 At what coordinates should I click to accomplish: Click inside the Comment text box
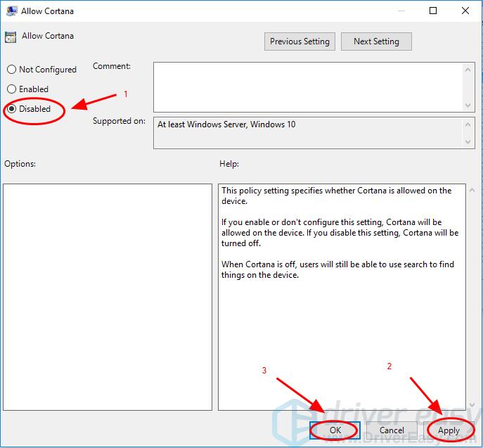point(308,87)
